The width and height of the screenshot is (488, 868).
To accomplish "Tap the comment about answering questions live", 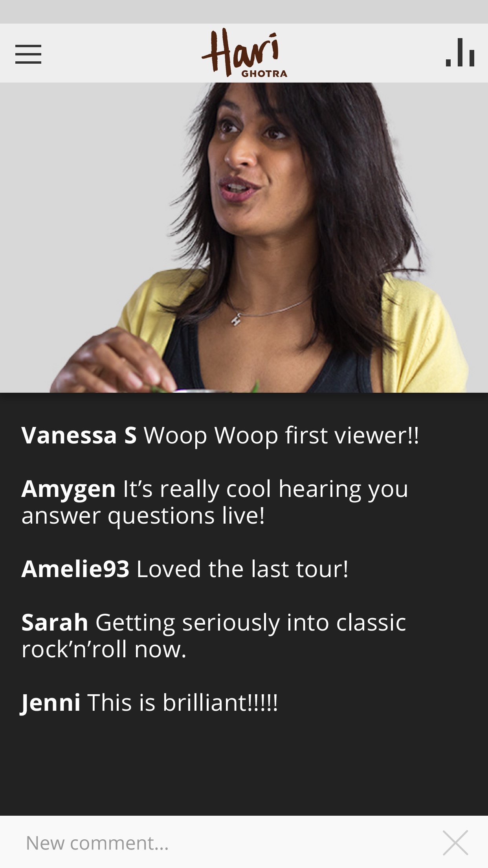I will tap(215, 502).
